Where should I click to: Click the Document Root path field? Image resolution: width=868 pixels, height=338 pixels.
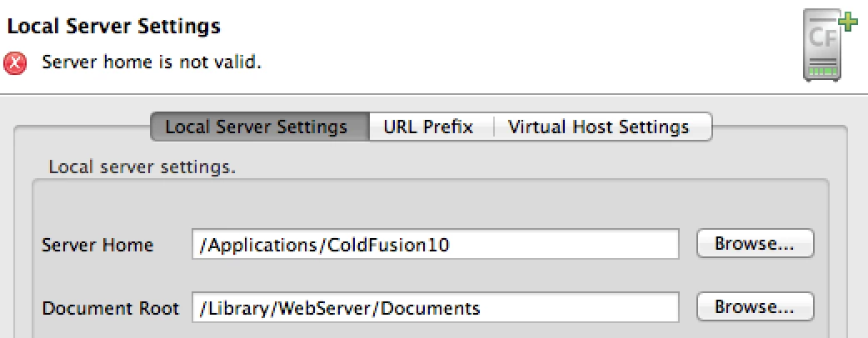pyautogui.click(x=436, y=307)
